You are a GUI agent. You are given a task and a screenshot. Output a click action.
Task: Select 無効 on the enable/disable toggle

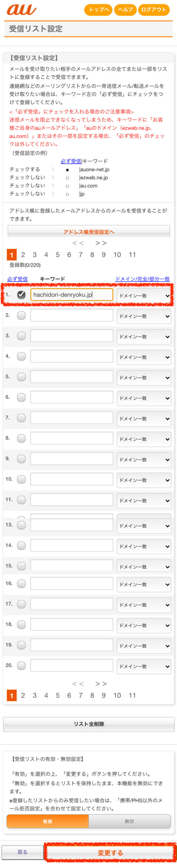click(129, 821)
